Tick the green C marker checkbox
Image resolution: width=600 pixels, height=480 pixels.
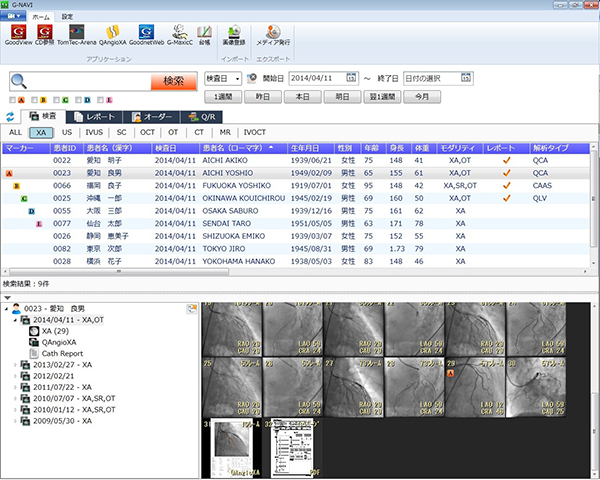pyautogui.click(x=54, y=100)
